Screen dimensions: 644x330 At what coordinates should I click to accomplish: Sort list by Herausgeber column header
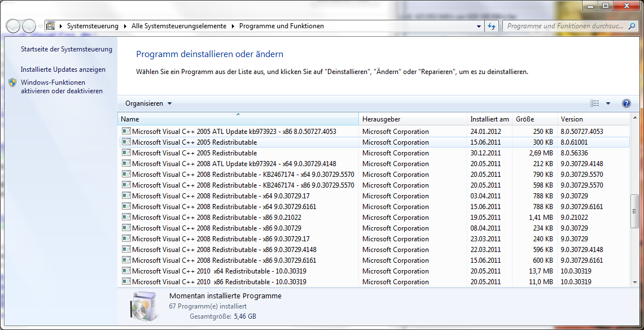click(413, 119)
